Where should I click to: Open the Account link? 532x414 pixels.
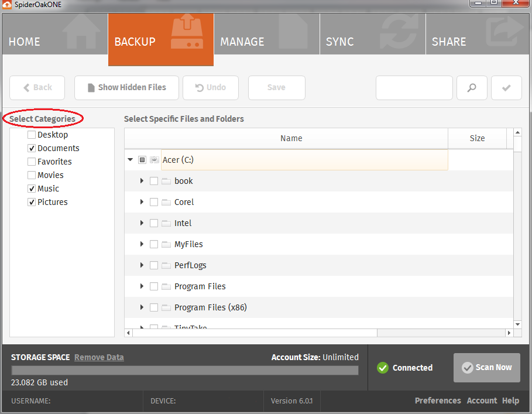[482, 401]
